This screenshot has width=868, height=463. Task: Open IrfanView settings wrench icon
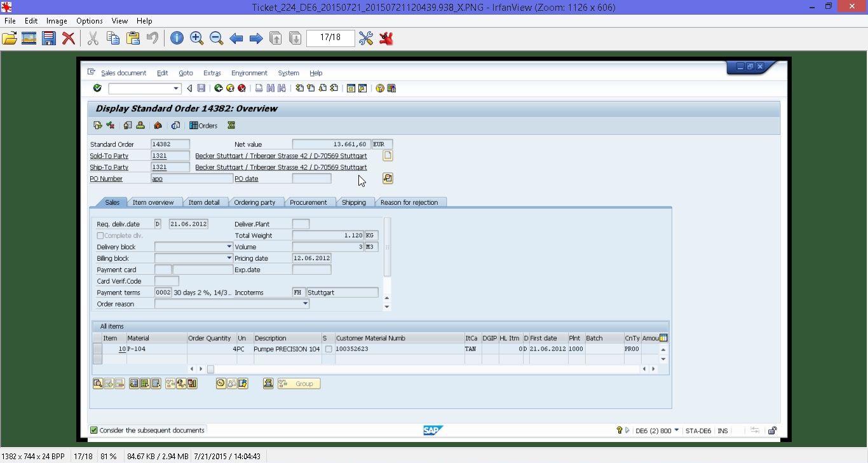[x=365, y=38]
